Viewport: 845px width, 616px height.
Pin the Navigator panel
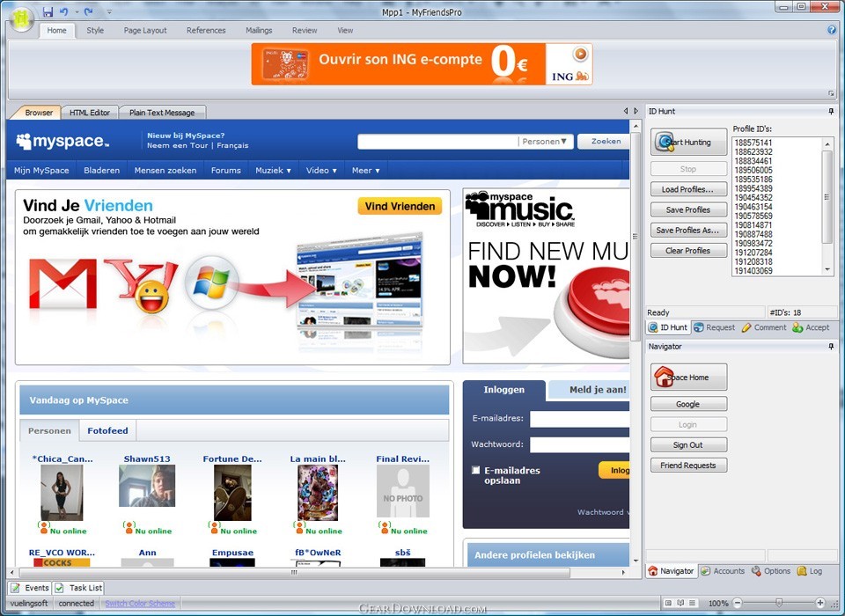pos(831,346)
